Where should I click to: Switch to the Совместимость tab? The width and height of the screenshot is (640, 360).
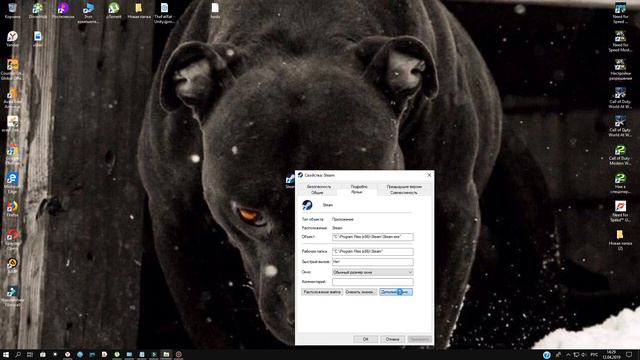[x=404, y=192]
